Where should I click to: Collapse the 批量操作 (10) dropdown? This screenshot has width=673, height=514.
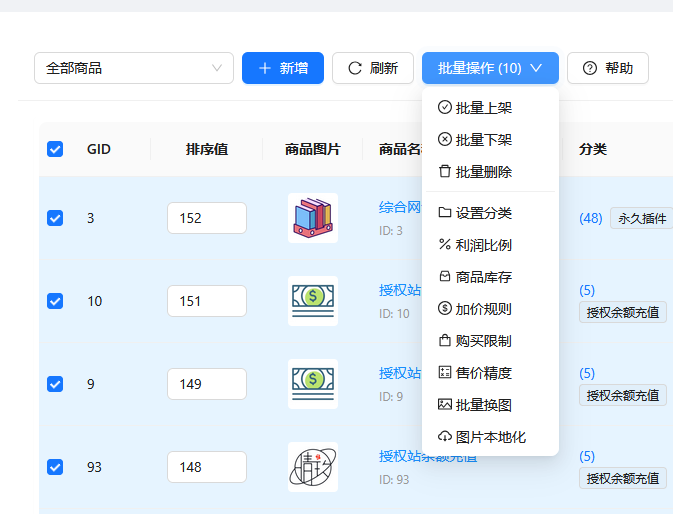pyautogui.click(x=490, y=68)
